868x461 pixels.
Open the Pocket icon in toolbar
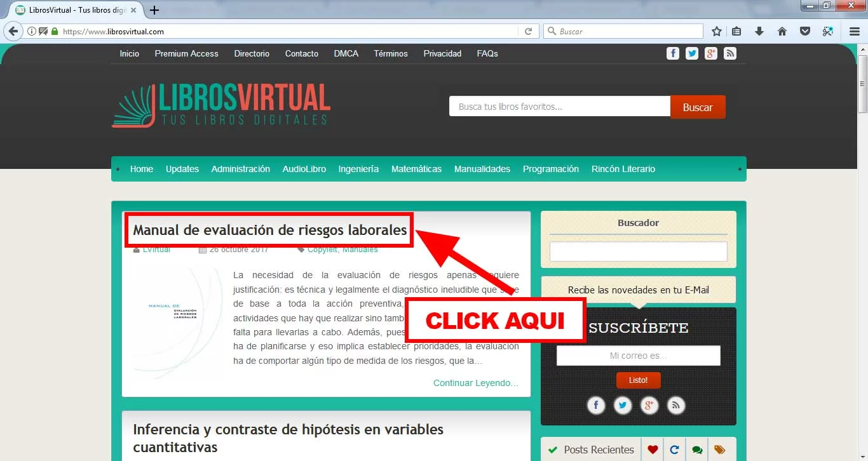(804, 31)
